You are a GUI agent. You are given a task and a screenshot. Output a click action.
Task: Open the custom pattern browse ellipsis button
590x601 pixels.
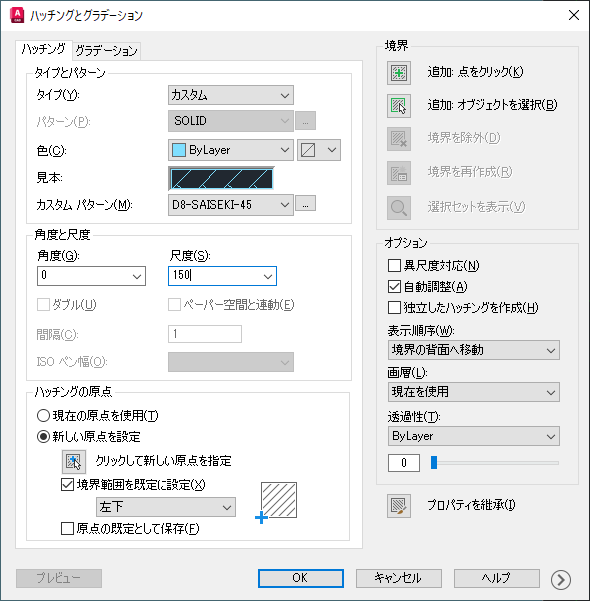tap(306, 205)
